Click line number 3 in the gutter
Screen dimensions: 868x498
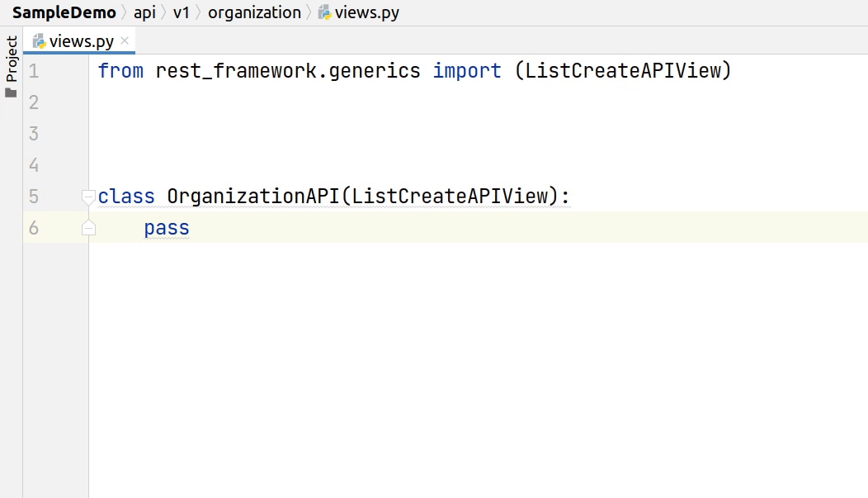pos(34,134)
